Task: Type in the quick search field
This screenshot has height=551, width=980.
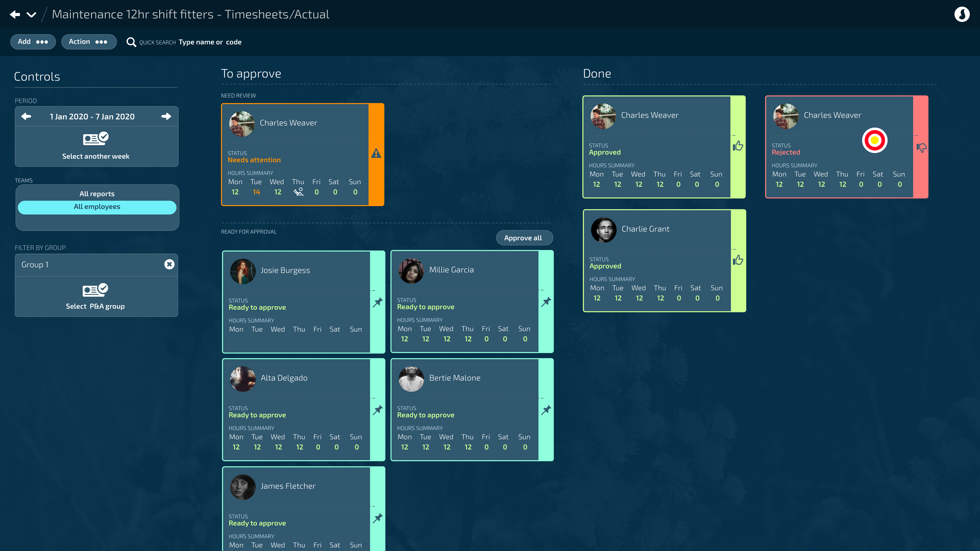Action: pos(210,42)
